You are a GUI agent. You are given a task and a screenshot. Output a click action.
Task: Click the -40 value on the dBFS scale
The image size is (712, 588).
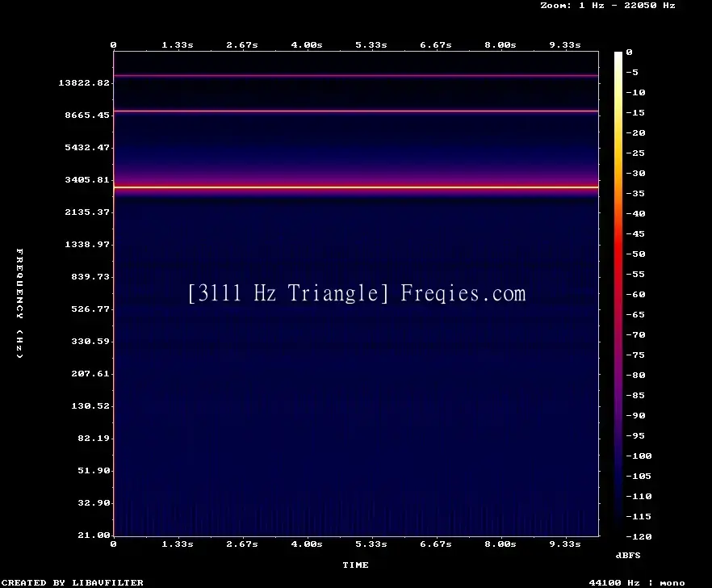(x=635, y=213)
